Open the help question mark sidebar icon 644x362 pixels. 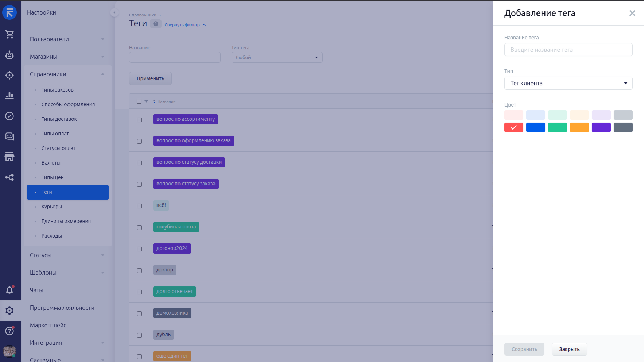(10, 331)
